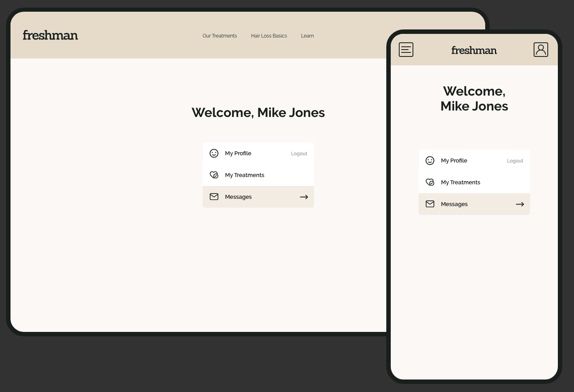Click arrow on mobile Messages row
The image size is (574, 392).
520,204
